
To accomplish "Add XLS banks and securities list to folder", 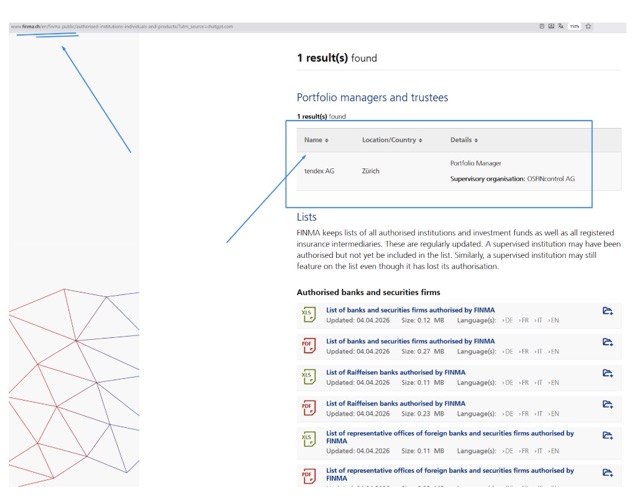I will click(608, 311).
